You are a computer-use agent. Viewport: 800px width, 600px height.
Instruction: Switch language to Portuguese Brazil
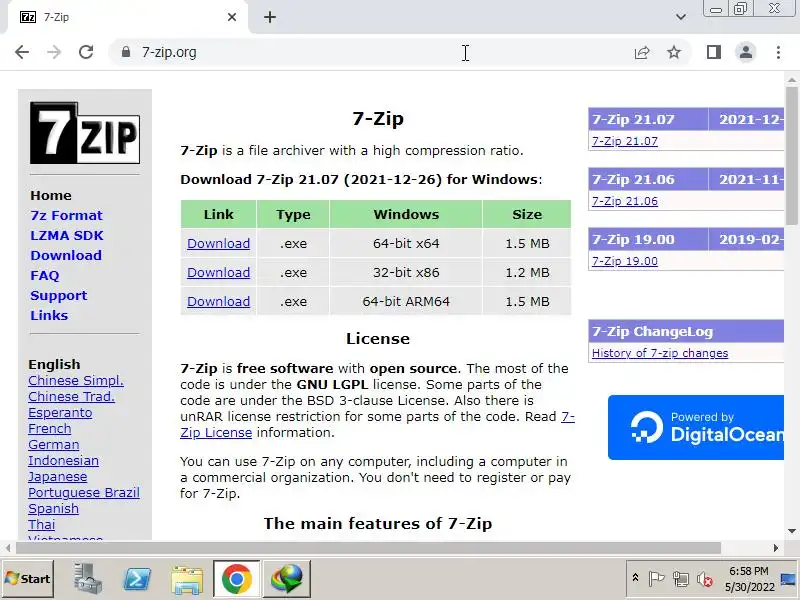coord(84,493)
